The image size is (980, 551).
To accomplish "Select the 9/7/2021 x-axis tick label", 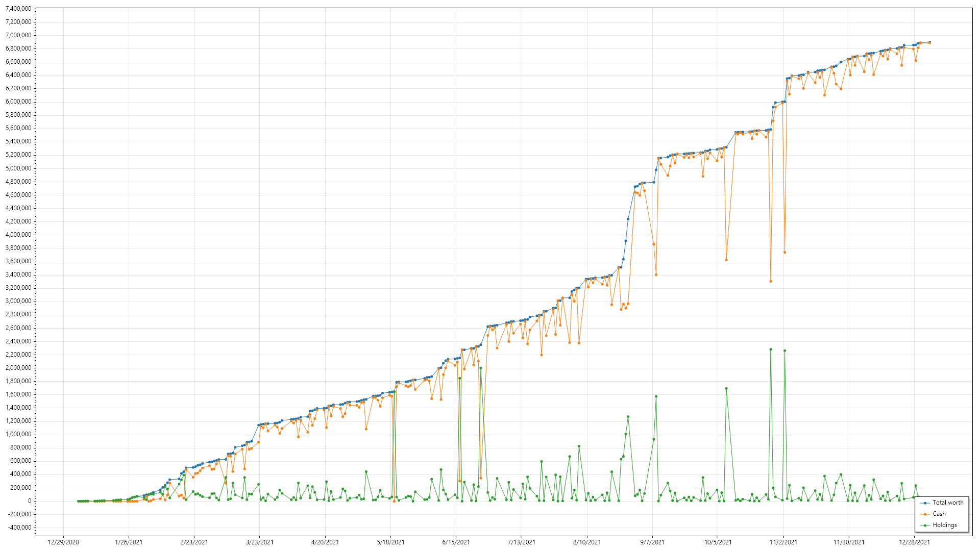I will (x=652, y=542).
